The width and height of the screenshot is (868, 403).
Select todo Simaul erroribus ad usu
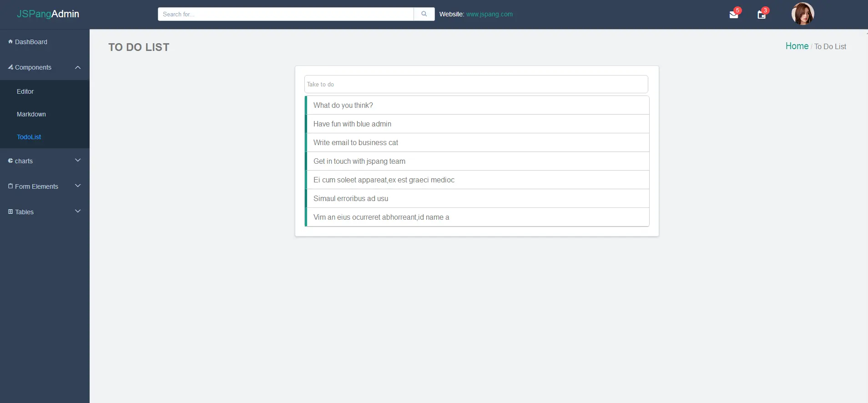tap(477, 198)
